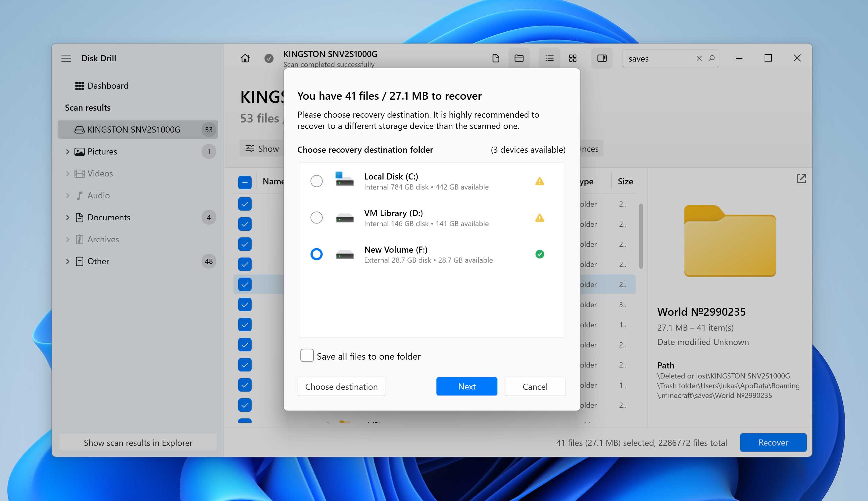Viewport: 868px width, 501px height.
Task: Open preview in external window icon
Action: click(x=801, y=178)
